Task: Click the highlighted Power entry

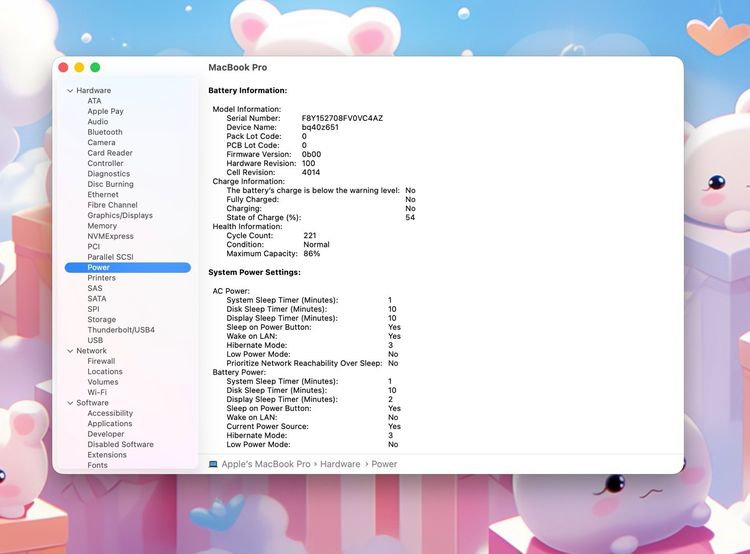Action: click(128, 267)
